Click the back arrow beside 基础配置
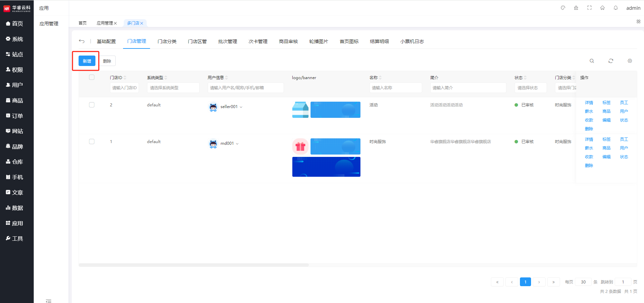Viewport: 644px width, 303px height. [x=82, y=41]
